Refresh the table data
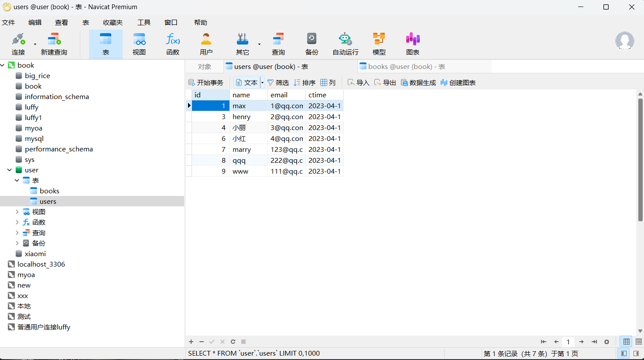The width and height of the screenshot is (644, 360). pos(233,342)
